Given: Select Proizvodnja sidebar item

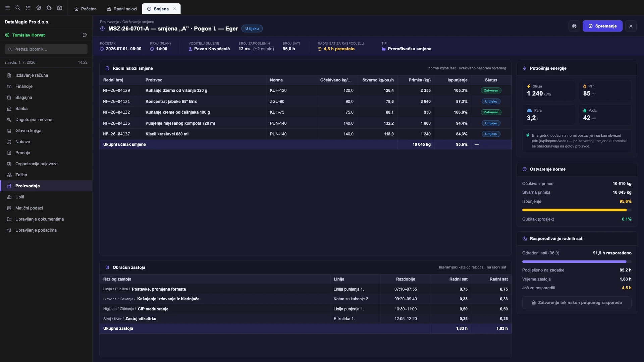Looking at the screenshot, I should (x=46, y=186).
